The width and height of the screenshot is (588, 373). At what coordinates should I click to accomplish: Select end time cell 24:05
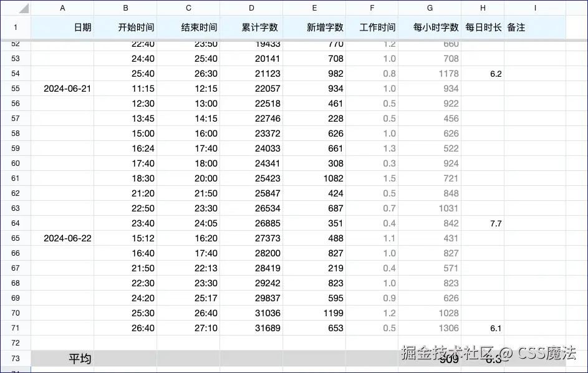pyautogui.click(x=188, y=223)
